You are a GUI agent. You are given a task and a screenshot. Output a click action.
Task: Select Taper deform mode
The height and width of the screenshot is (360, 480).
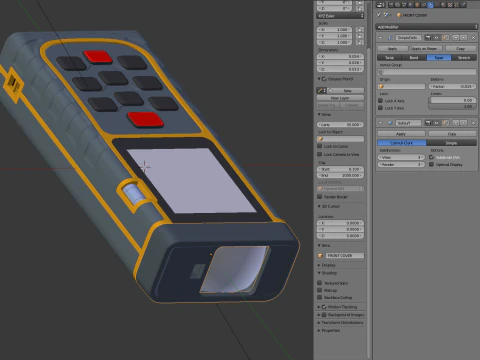point(439,57)
